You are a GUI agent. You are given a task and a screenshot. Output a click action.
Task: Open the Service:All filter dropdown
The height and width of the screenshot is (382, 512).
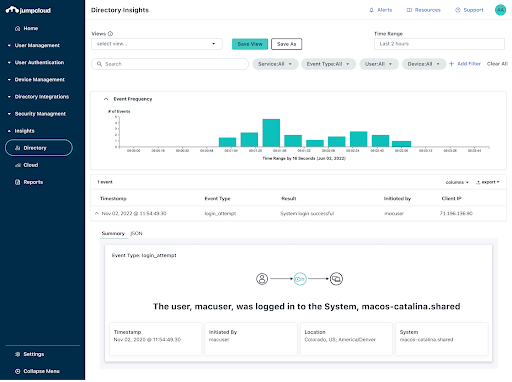(275, 64)
